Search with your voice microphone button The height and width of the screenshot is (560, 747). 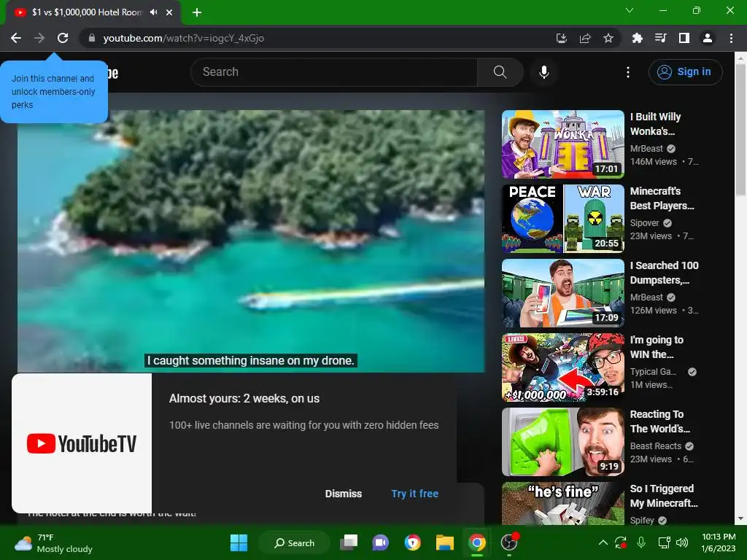(x=543, y=72)
